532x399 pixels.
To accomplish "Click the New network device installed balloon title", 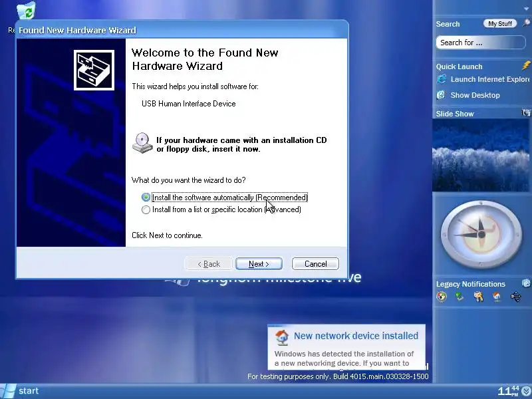I will 356,336.
